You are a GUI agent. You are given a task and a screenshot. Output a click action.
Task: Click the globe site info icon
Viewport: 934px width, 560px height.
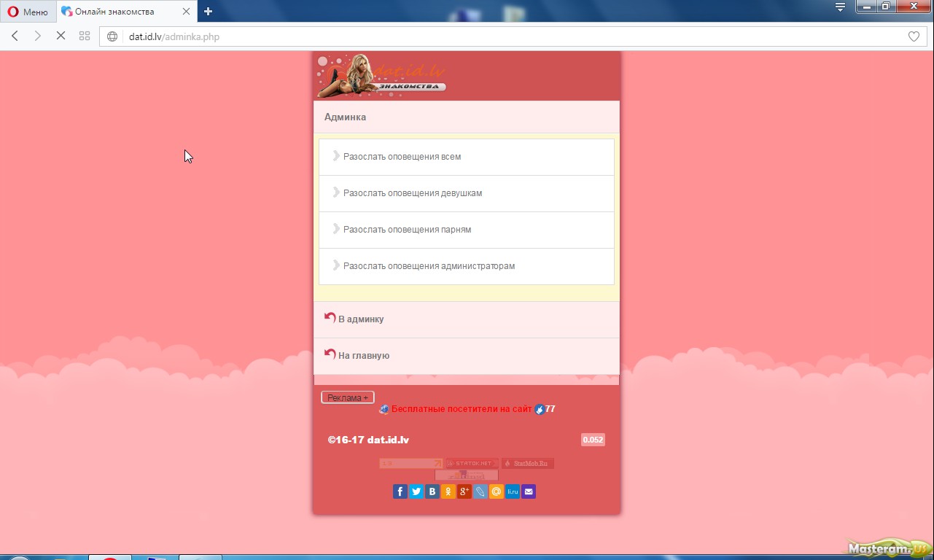[112, 36]
